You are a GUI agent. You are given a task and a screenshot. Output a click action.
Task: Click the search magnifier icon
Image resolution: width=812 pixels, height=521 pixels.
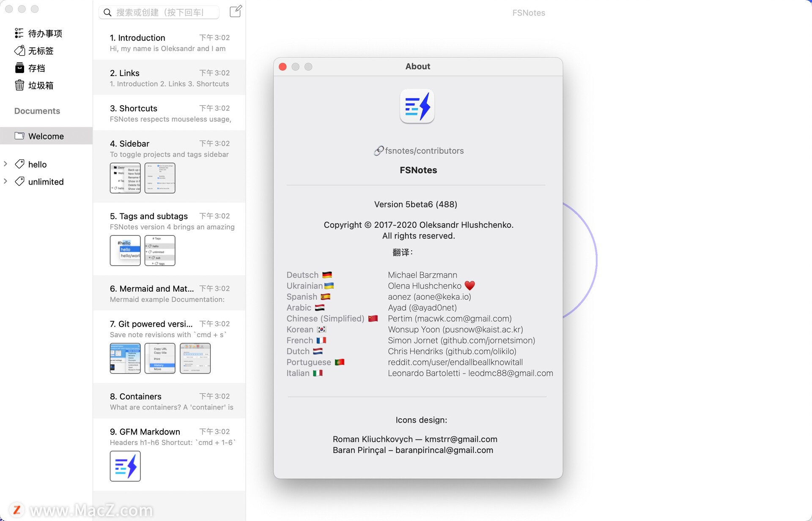coord(107,13)
